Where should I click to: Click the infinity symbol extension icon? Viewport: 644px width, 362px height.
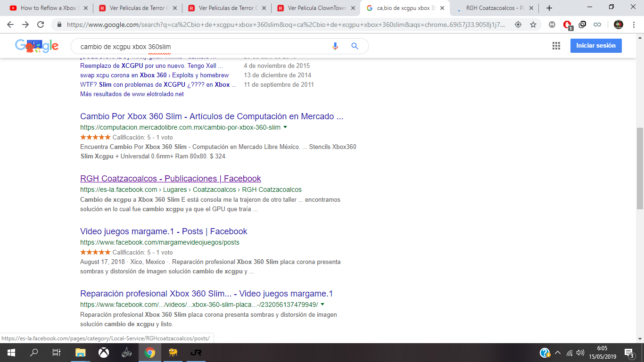[x=597, y=25]
